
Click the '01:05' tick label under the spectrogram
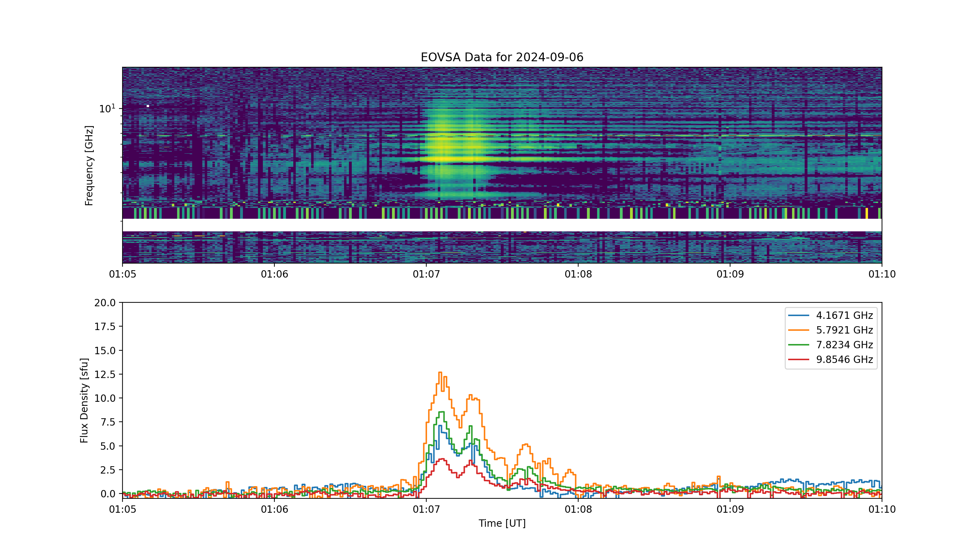point(122,274)
